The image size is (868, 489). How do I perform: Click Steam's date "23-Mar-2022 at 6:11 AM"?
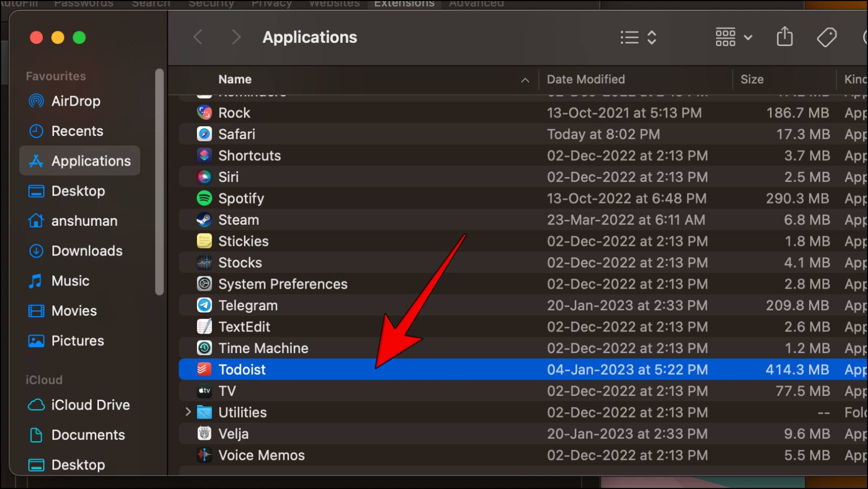click(x=626, y=220)
